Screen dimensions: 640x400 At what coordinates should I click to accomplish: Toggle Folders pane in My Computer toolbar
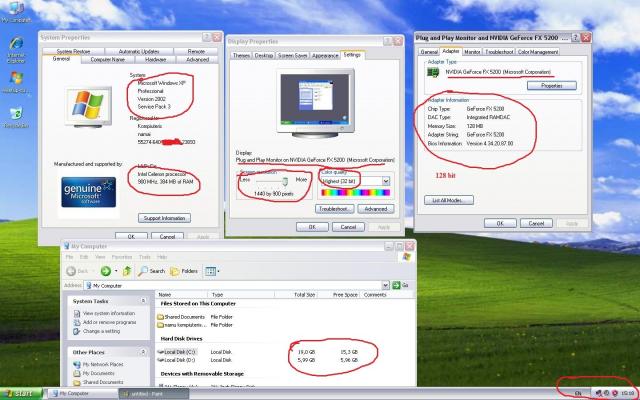(x=184, y=271)
